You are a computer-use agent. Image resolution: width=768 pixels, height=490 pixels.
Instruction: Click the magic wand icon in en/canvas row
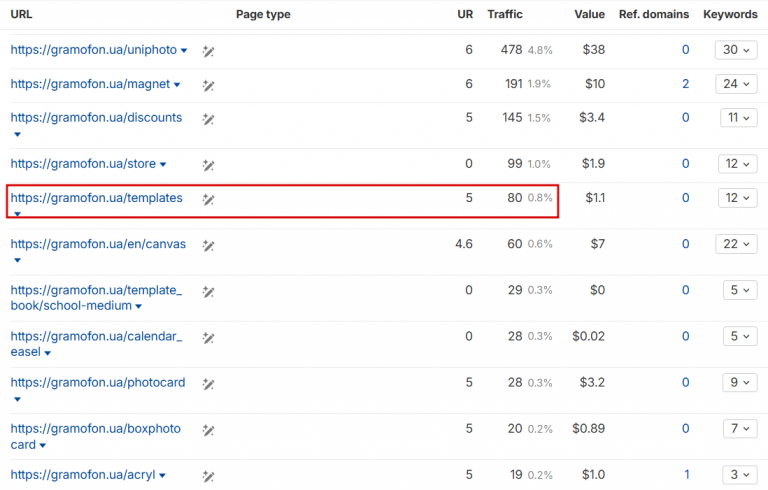208,245
